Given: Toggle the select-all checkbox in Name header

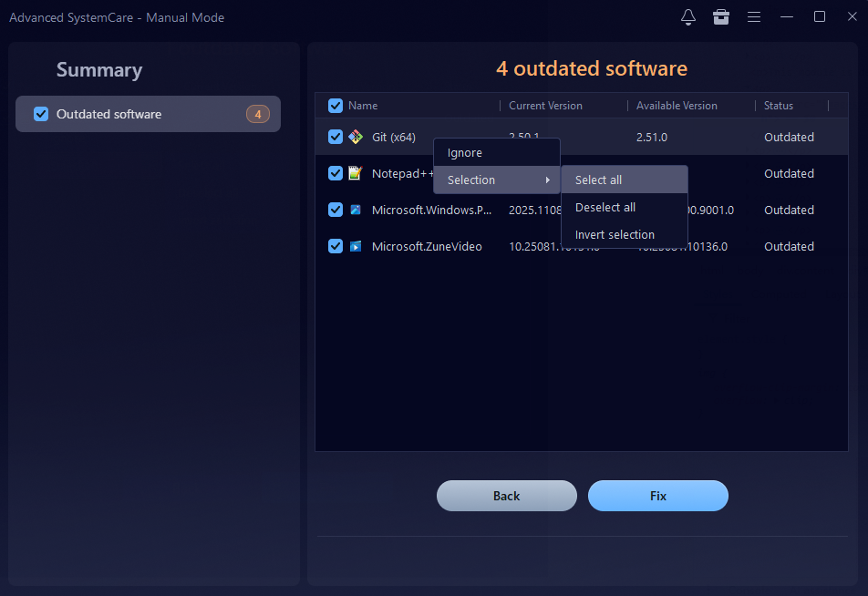Looking at the screenshot, I should coord(336,106).
